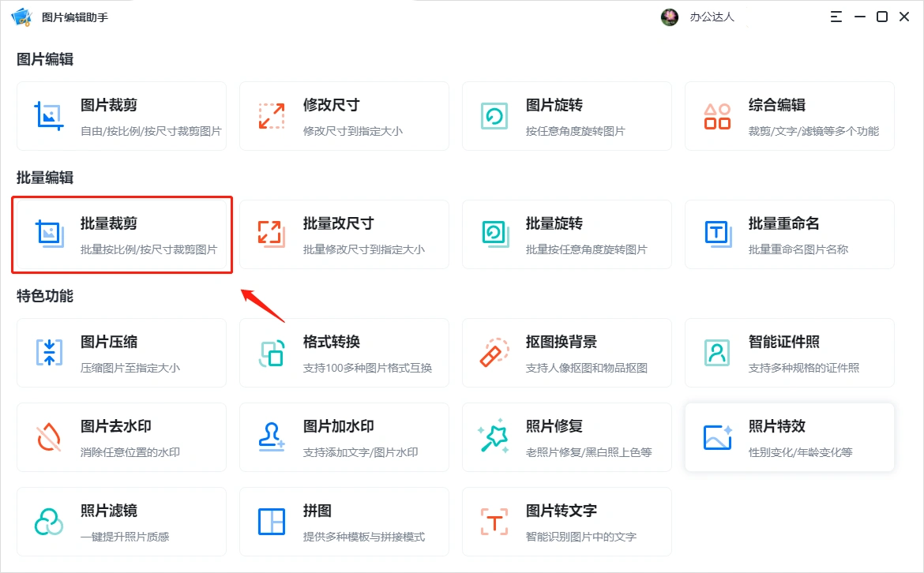Open the 照片滤镜 photo filter feature
924x573 pixels.
pyautogui.click(x=121, y=522)
